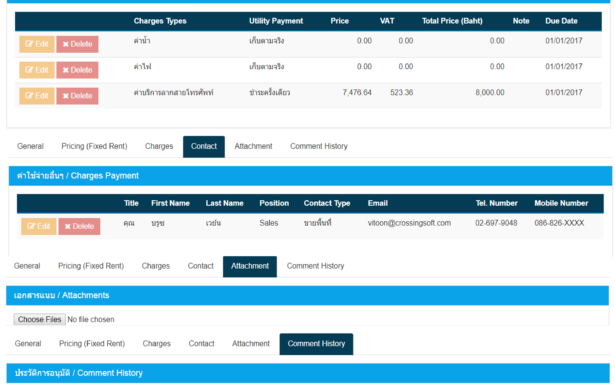Click Total Price (Baht) column header
This screenshot has width=615, height=384.
(452, 21)
